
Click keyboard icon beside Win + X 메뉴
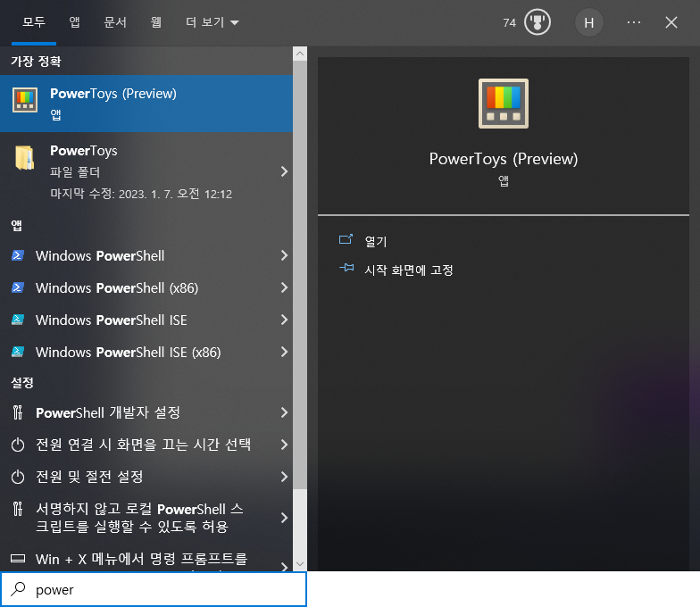[18, 559]
